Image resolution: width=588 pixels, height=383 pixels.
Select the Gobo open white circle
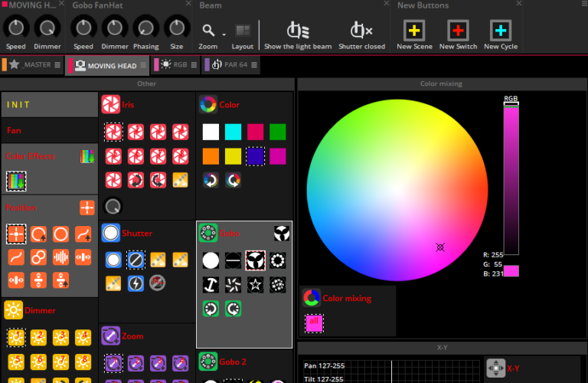[211, 260]
